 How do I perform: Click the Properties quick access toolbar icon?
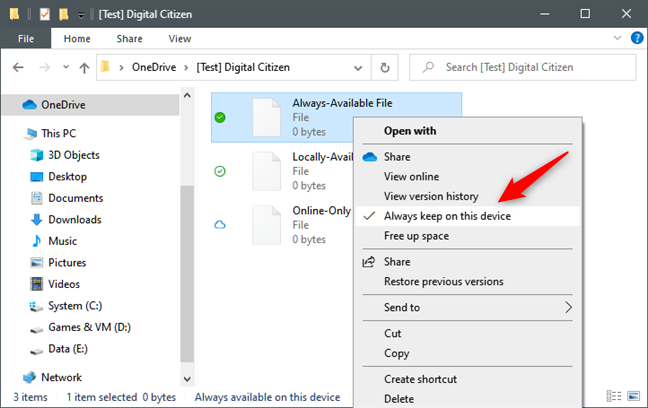coord(44,14)
